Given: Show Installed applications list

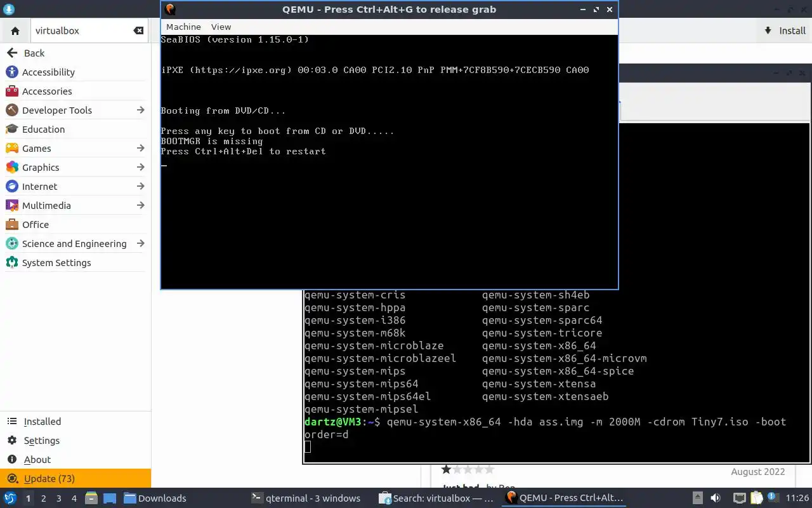Looking at the screenshot, I should [75, 421].
